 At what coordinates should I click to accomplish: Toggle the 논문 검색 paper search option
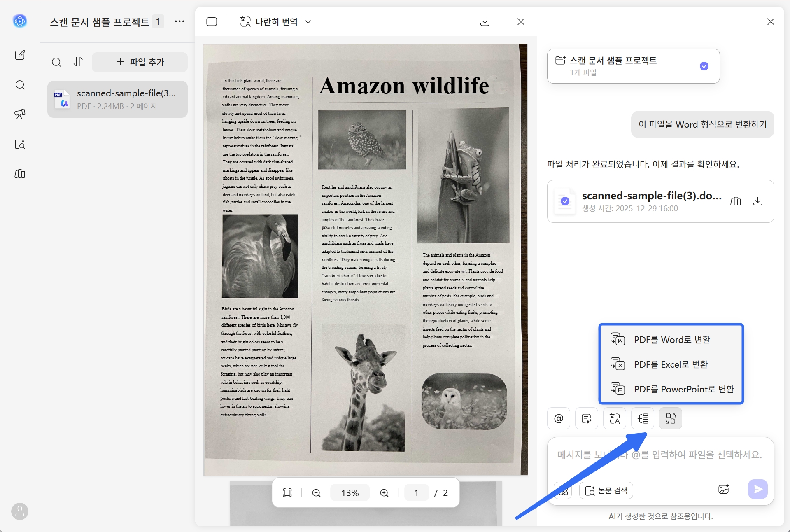click(x=606, y=490)
